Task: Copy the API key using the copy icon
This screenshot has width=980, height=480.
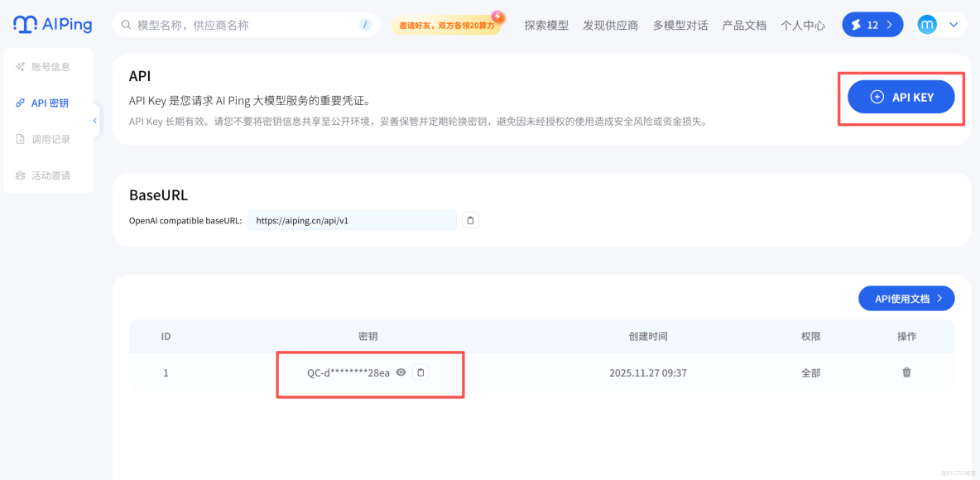Action: click(x=420, y=372)
